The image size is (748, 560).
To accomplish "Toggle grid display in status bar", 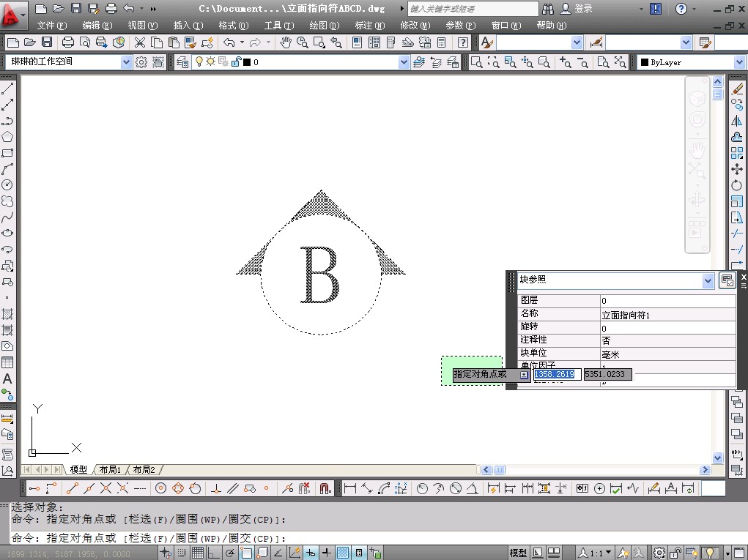I will click(198, 553).
